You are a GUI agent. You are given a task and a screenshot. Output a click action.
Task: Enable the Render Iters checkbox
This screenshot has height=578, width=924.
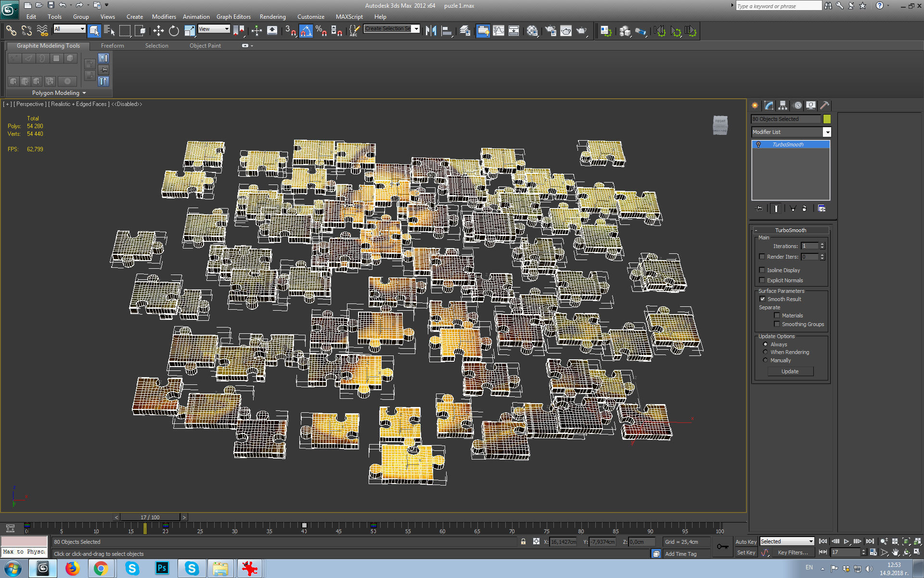762,257
